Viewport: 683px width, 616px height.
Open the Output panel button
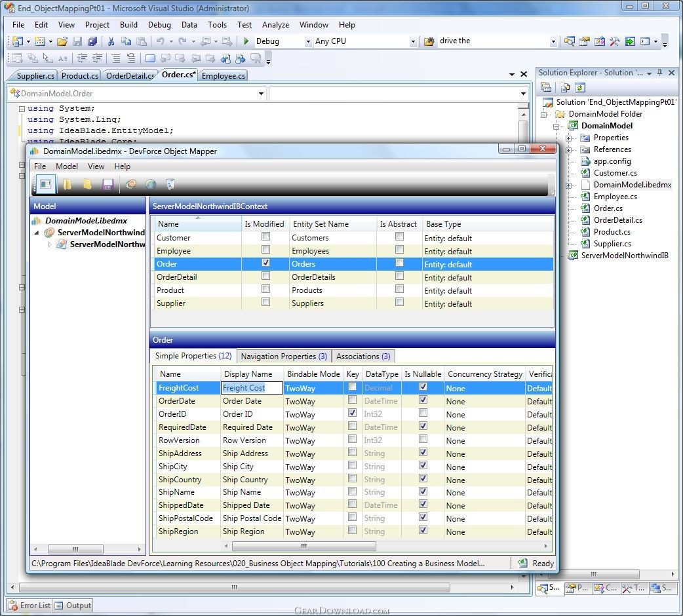73,606
